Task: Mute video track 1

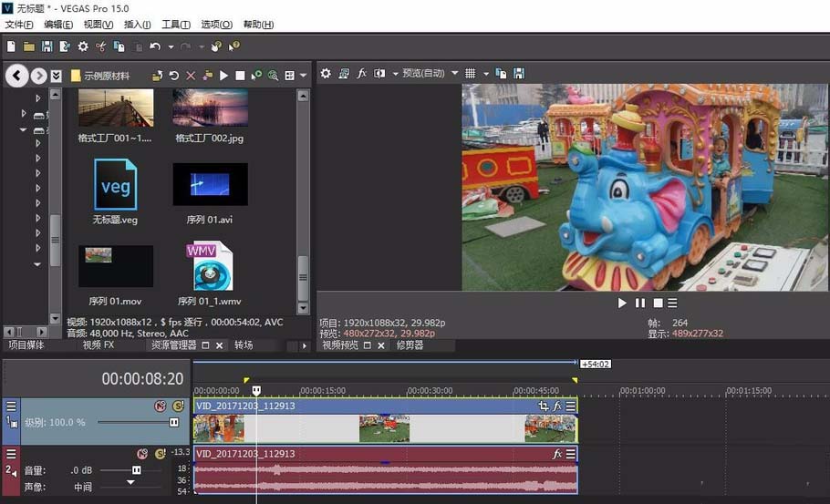Action: pos(160,406)
